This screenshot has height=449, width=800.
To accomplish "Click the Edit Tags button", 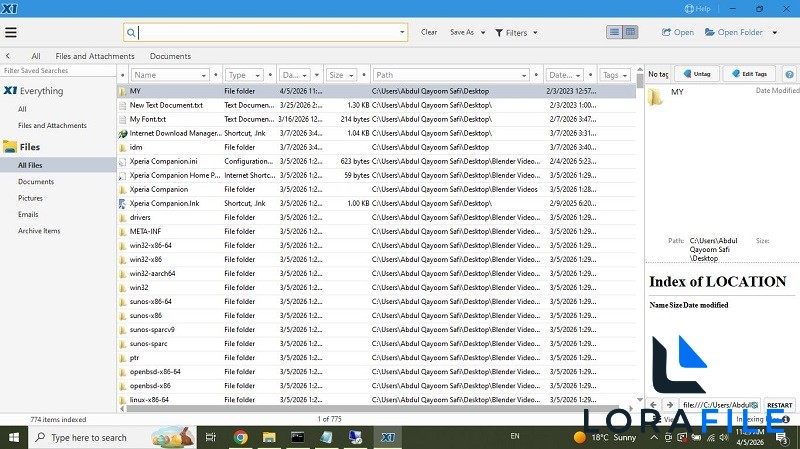I will click(x=749, y=74).
